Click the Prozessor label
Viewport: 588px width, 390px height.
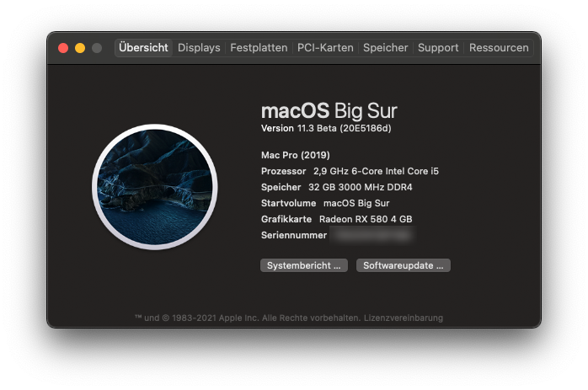pos(284,171)
